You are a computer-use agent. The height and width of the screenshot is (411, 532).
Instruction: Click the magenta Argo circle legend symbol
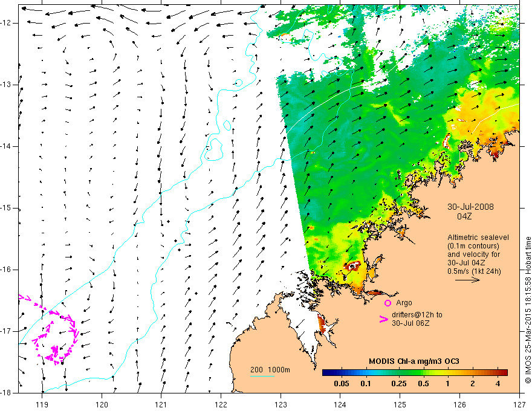tap(388, 303)
